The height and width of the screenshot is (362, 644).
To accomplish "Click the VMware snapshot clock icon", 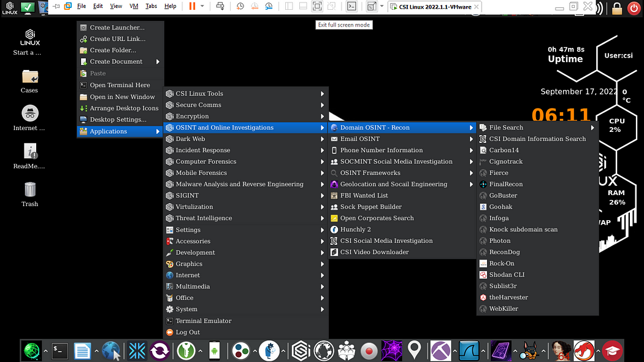I will click(x=240, y=6).
